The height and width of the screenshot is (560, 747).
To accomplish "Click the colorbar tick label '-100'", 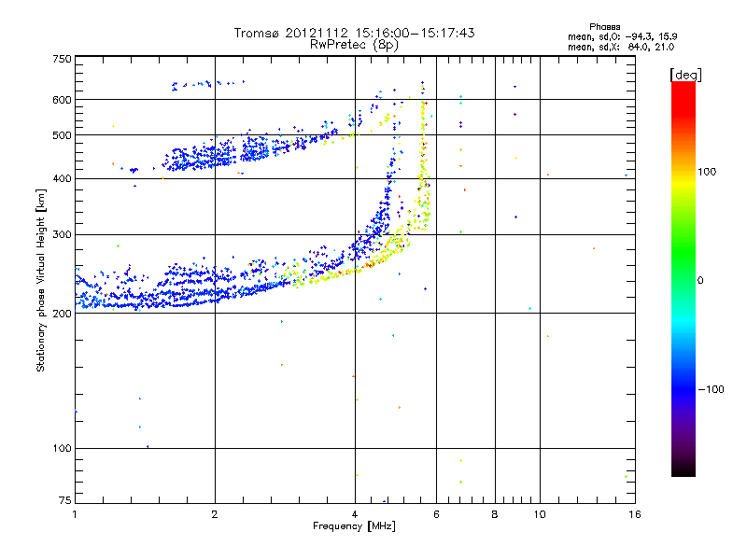I will coord(711,389).
